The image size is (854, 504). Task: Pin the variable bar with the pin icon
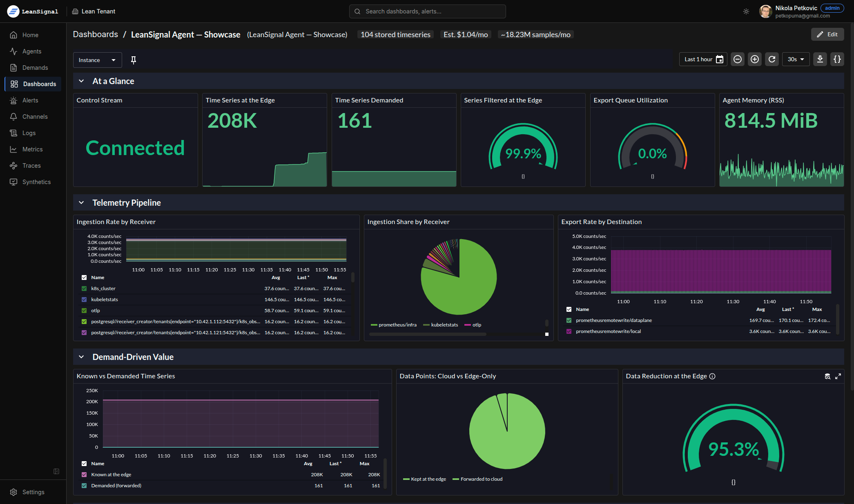point(133,60)
